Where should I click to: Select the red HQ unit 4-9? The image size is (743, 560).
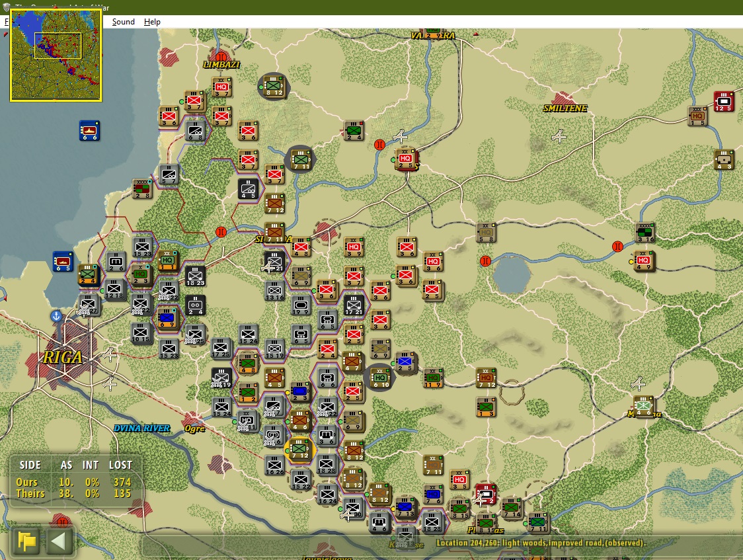643,260
